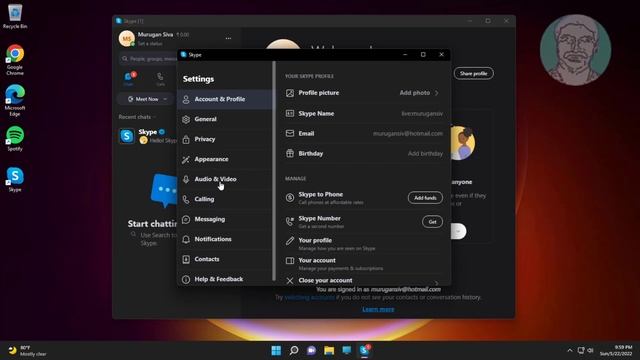This screenshot has height=360, width=640.
Task: Click the Appearance wand icon
Action: (186, 159)
